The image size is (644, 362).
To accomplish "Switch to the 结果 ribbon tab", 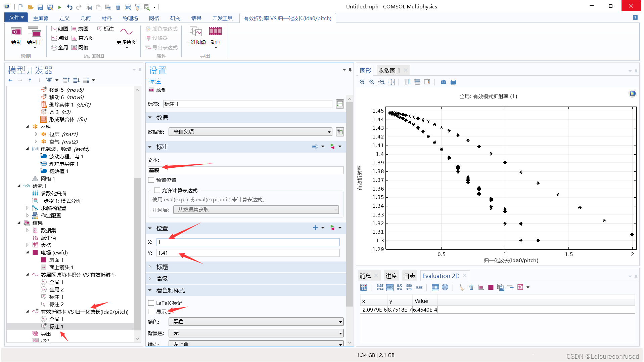I will pos(196,18).
